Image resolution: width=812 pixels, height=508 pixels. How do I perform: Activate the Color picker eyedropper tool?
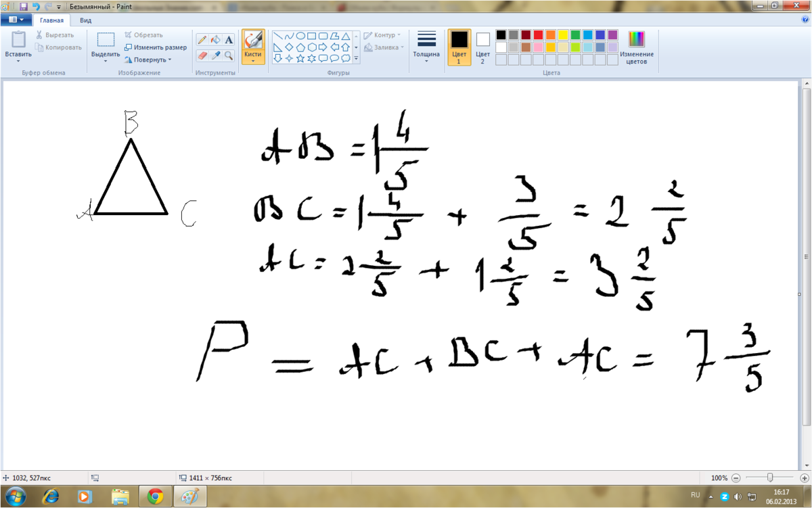[x=215, y=55]
